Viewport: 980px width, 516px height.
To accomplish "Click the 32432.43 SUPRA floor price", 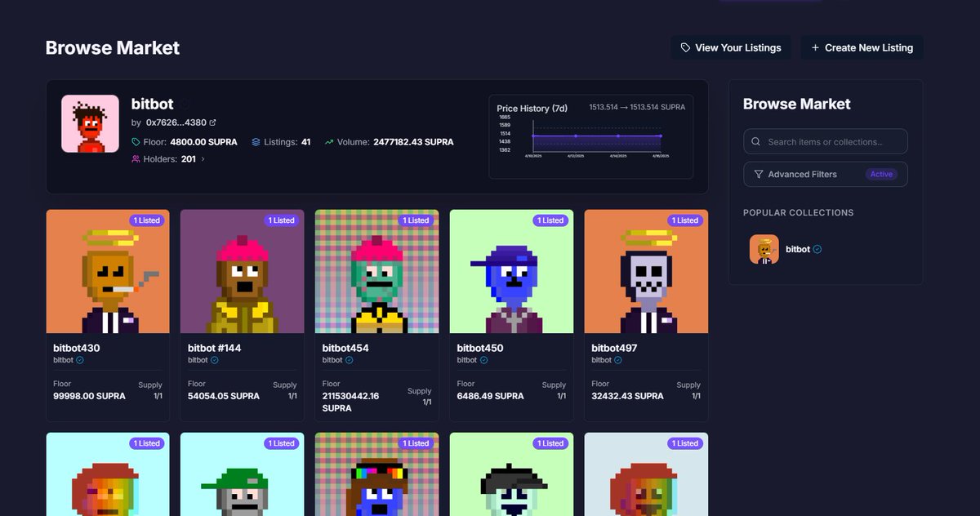I will (x=628, y=396).
